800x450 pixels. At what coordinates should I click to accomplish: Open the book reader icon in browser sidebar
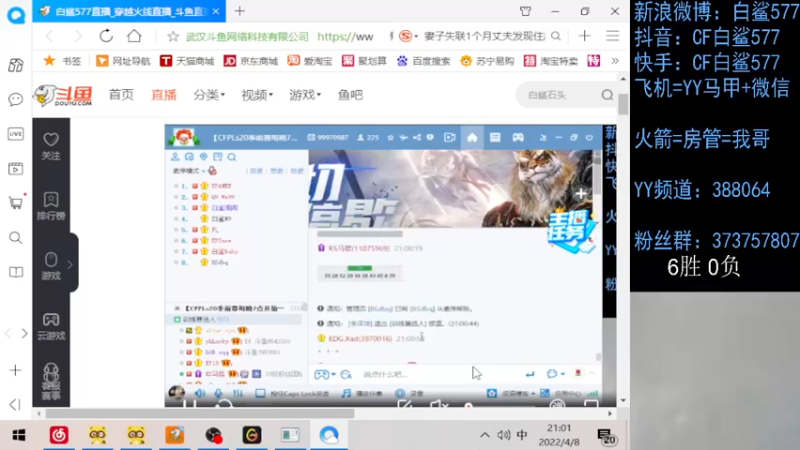click(16, 272)
